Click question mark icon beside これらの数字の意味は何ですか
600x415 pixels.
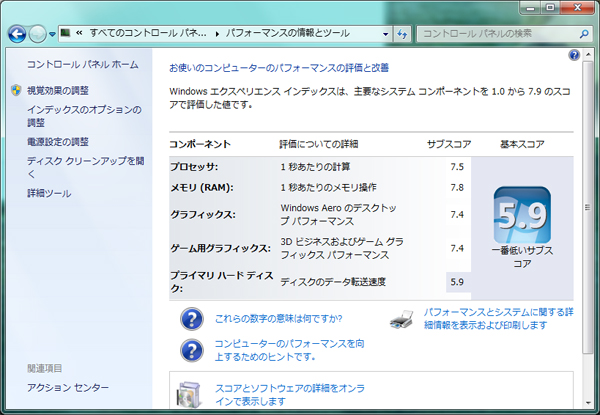192,319
